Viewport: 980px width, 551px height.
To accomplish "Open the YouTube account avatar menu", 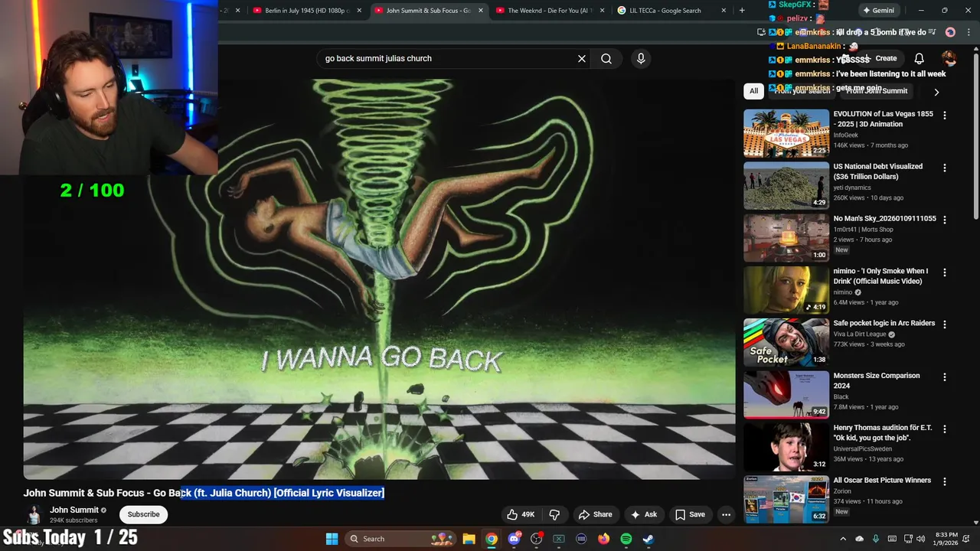I will click(949, 58).
